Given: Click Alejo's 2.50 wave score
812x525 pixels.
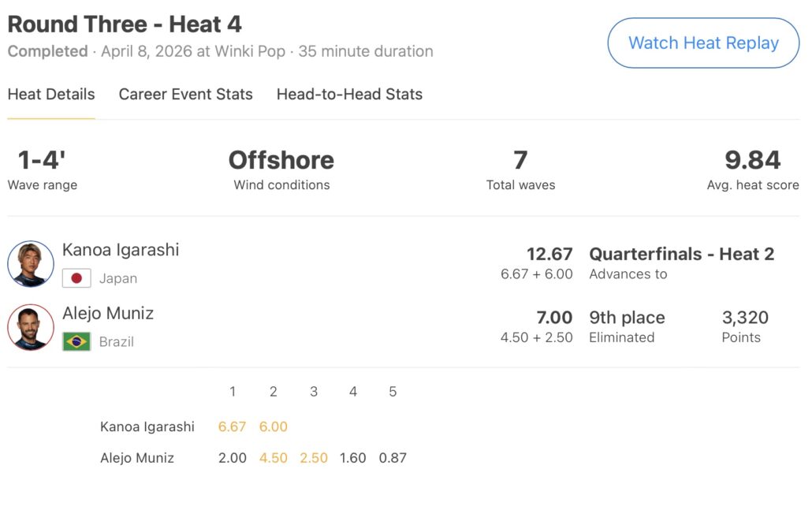Looking at the screenshot, I should 314,458.
